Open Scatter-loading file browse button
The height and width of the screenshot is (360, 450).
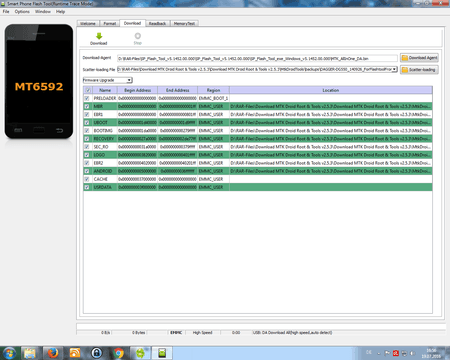pos(419,70)
